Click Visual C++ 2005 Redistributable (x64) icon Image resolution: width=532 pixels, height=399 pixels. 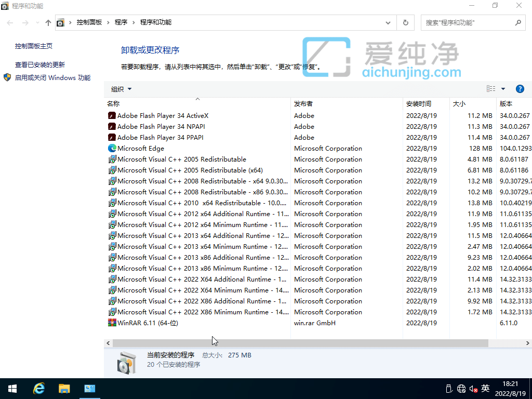pos(112,170)
